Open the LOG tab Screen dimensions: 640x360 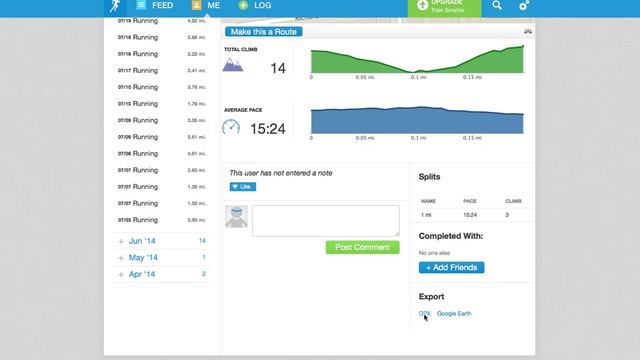255,5
